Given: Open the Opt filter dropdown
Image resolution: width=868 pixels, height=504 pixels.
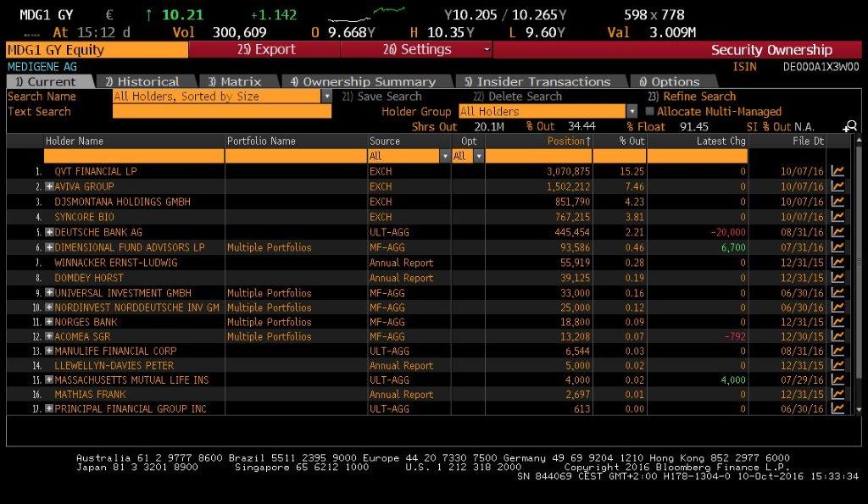Looking at the screenshot, I should [x=479, y=156].
